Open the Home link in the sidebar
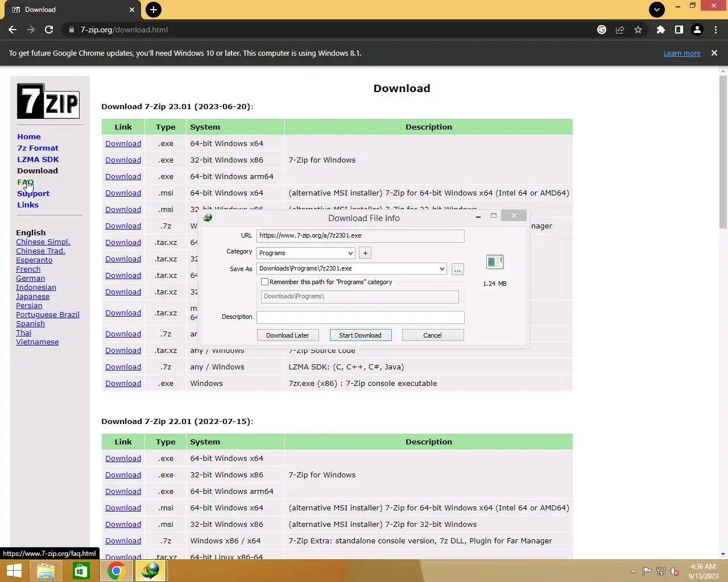Image resolution: width=728 pixels, height=582 pixels. 29,136
